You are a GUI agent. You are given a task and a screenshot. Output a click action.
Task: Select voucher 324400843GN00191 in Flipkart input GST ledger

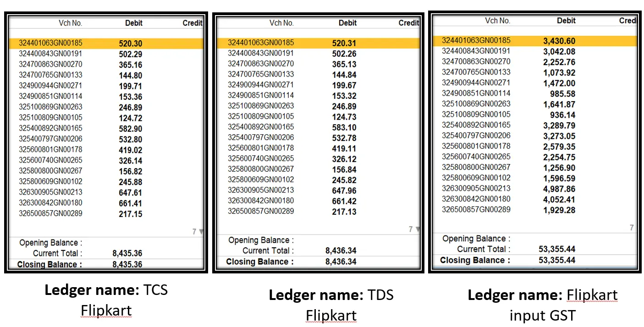[x=476, y=51]
